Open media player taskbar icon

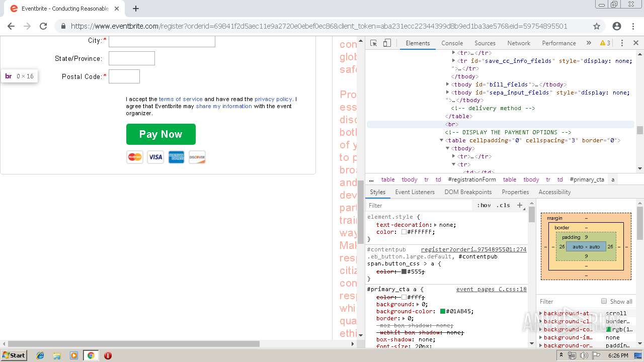pyautogui.click(x=74, y=355)
